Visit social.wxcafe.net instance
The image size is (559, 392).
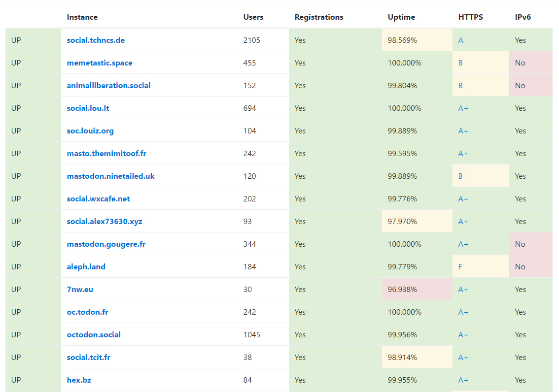[98, 198]
